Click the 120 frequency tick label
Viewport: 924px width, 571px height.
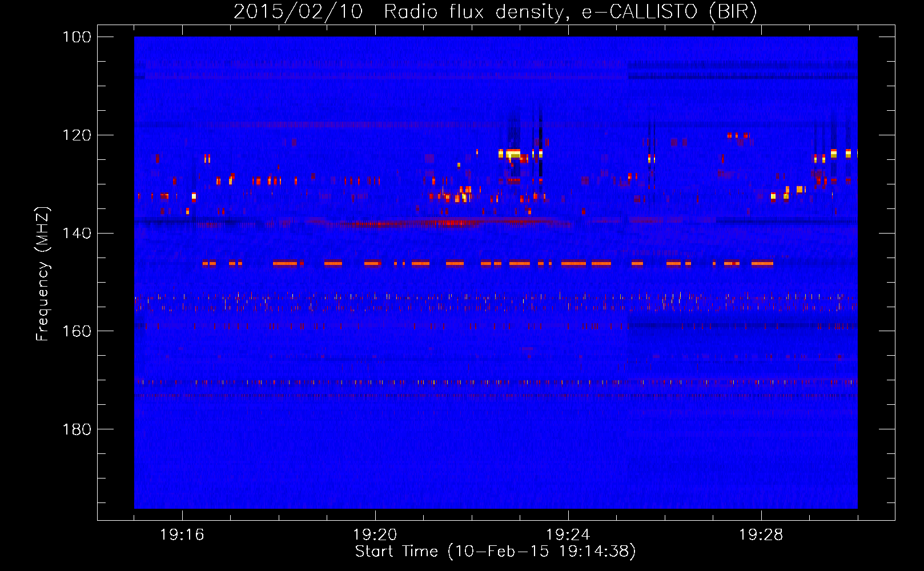pos(77,135)
